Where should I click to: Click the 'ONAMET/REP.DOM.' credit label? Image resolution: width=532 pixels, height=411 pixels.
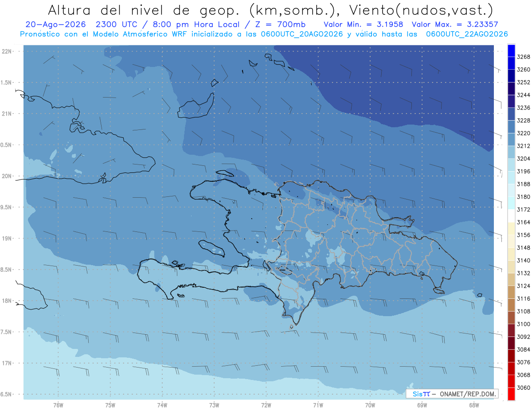coord(468,394)
